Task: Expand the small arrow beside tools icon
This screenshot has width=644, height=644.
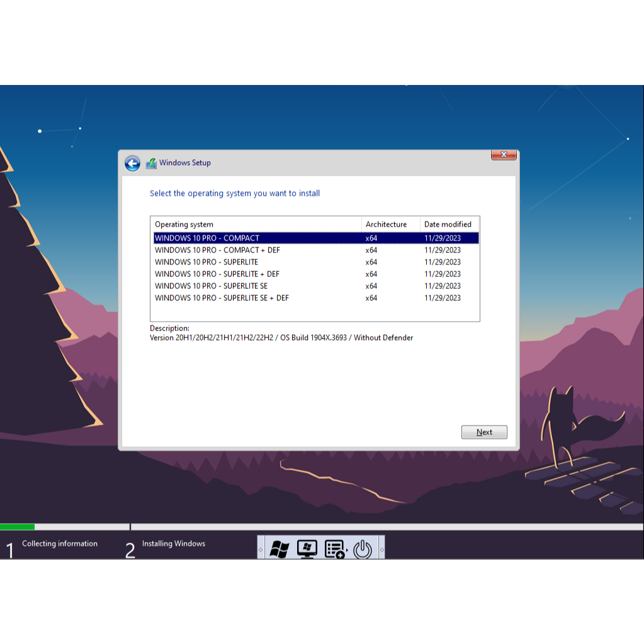Action: click(347, 550)
